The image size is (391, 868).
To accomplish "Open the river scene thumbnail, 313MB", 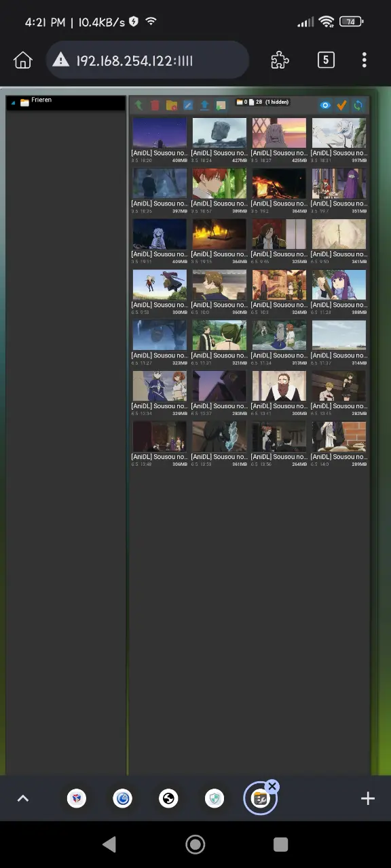I will tap(279, 335).
